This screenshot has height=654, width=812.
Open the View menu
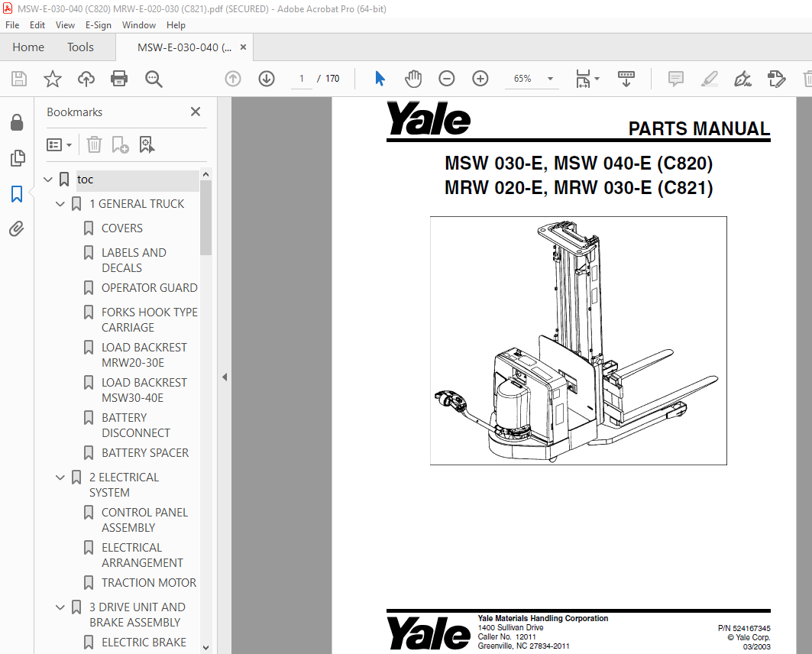point(65,25)
